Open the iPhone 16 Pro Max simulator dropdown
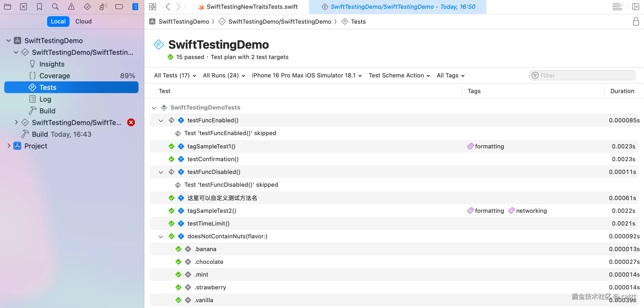644x308 pixels. (x=307, y=76)
